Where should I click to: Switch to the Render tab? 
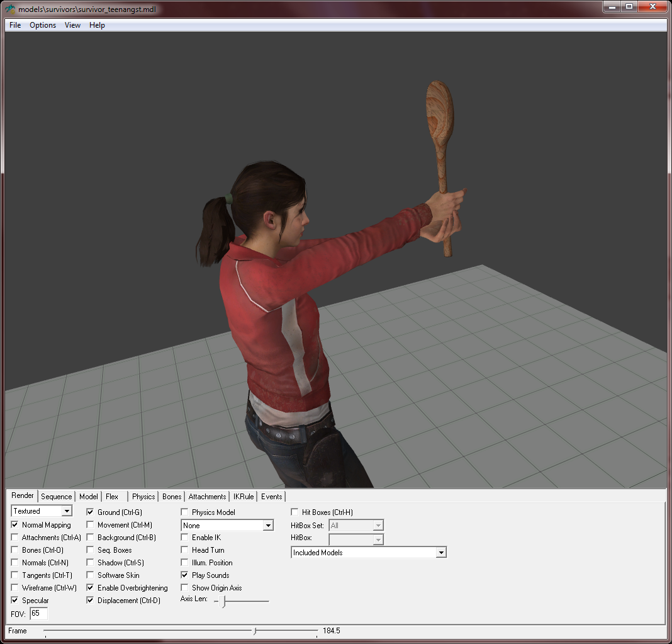click(x=22, y=495)
